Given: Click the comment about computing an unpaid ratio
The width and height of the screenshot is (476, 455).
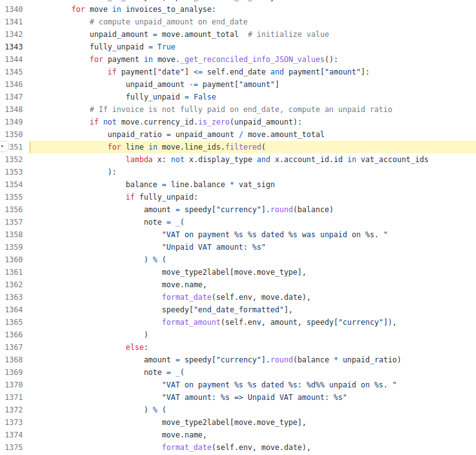Looking at the screenshot, I should pyautogui.click(x=241, y=110).
